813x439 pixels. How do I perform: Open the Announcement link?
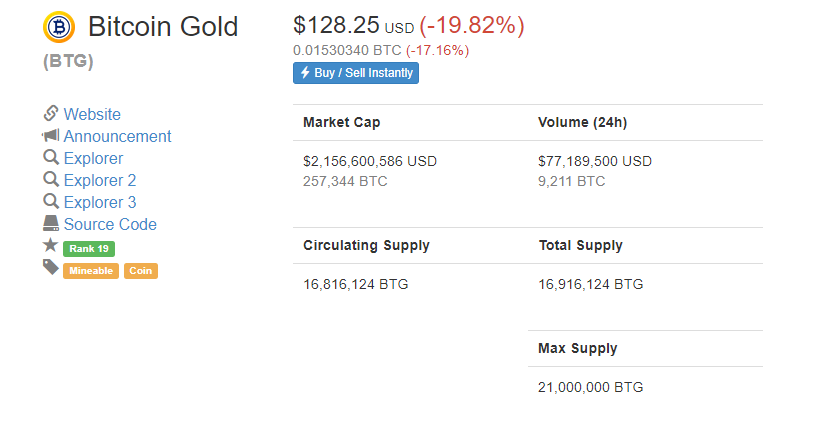[x=117, y=136]
